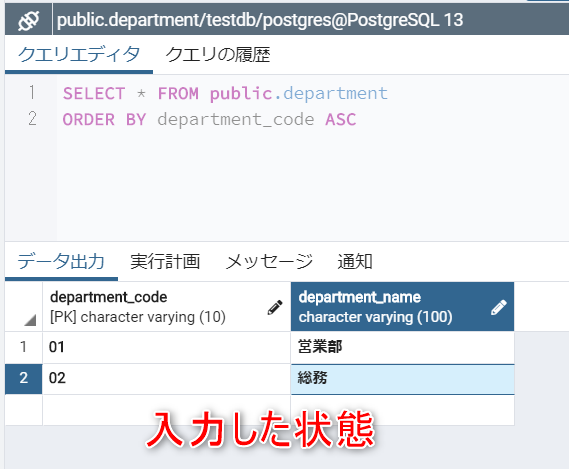The width and height of the screenshot is (569, 469).
Task: Click the empty department_code cell in new row
Action: [167, 410]
